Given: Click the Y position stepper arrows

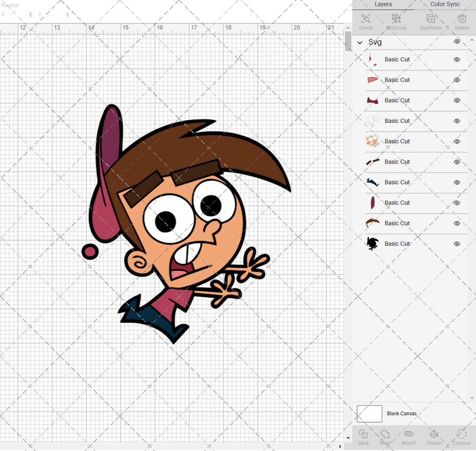Looking at the screenshot, I should coord(67,14).
